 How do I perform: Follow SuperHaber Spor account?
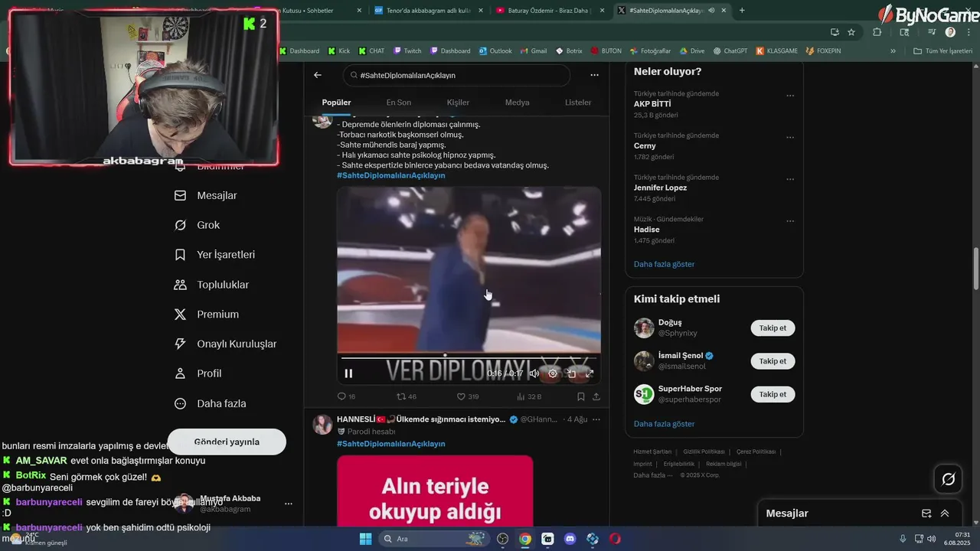pyautogui.click(x=773, y=394)
